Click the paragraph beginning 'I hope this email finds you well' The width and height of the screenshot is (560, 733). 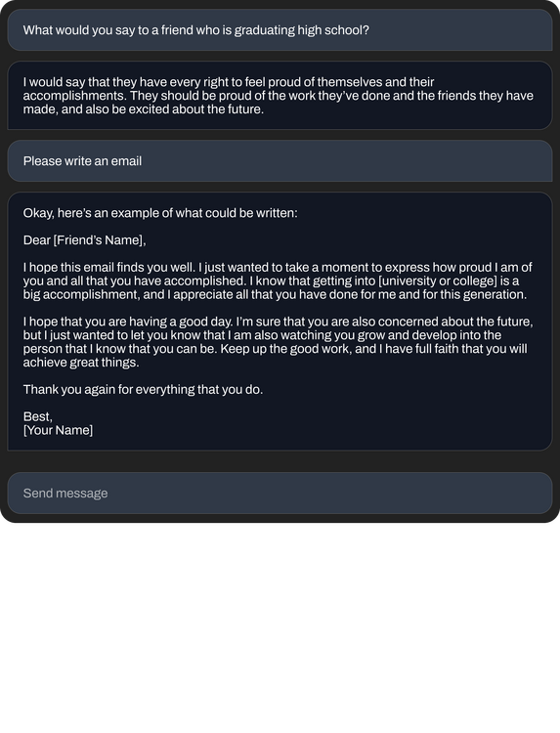[x=279, y=280]
